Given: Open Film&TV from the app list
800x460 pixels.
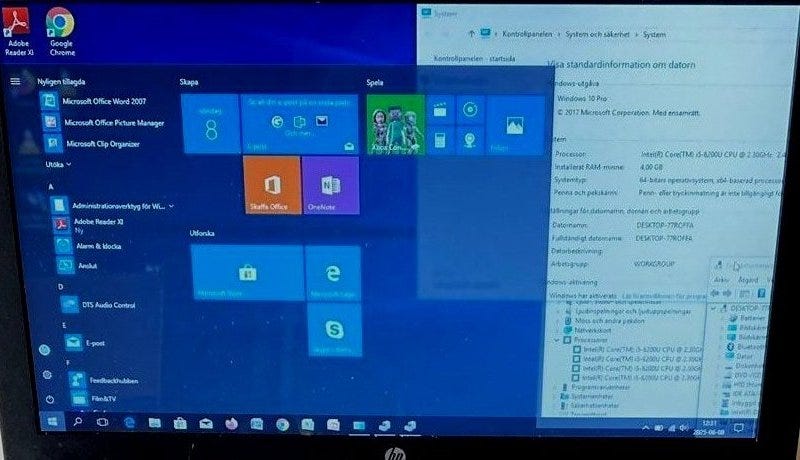Looking at the screenshot, I should click(94, 398).
